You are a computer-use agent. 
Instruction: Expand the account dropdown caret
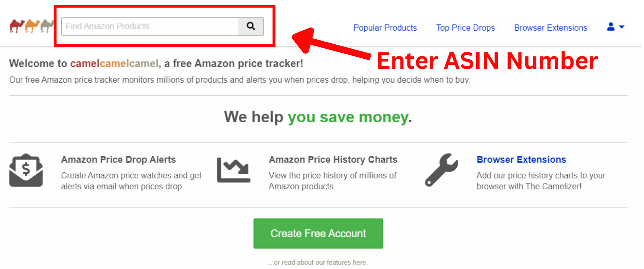622,27
